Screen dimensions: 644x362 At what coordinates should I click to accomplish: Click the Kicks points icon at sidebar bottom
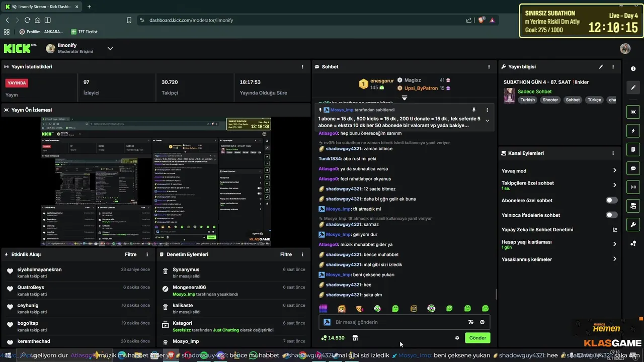(x=633, y=243)
